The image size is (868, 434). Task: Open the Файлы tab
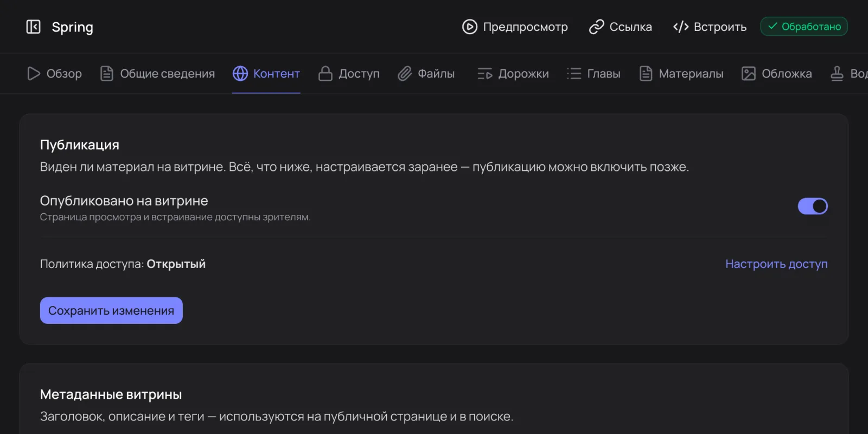tap(426, 73)
